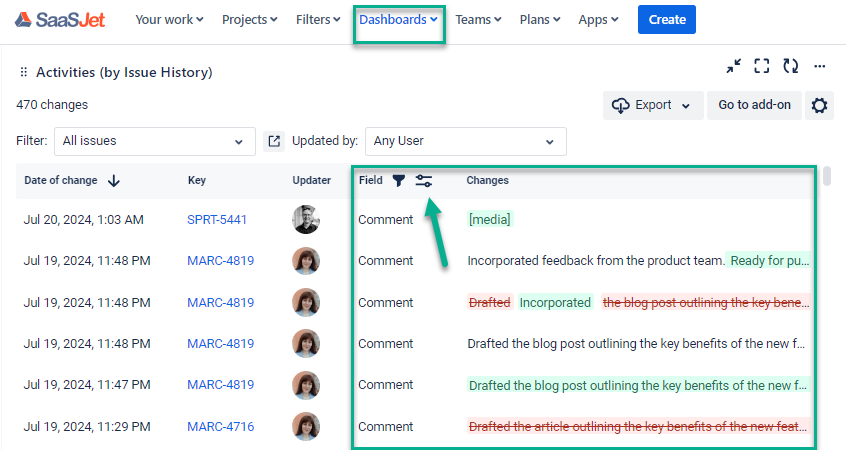This screenshot has height=450, width=846.
Task: Open gadget settings gear icon
Action: tap(820, 105)
